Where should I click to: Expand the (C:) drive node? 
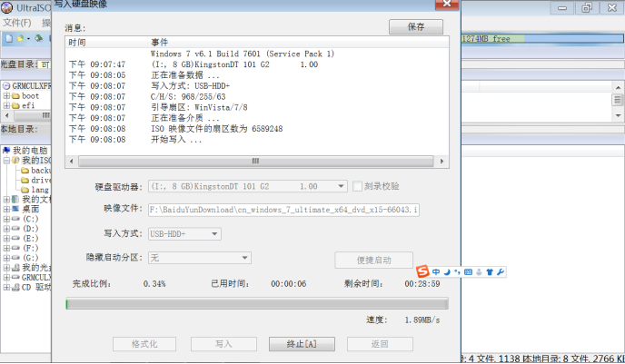6,219
